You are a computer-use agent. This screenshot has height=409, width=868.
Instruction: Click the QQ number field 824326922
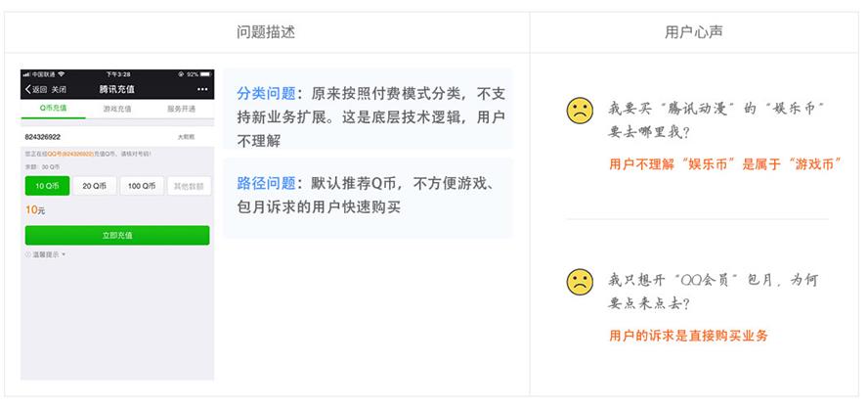click(117, 136)
